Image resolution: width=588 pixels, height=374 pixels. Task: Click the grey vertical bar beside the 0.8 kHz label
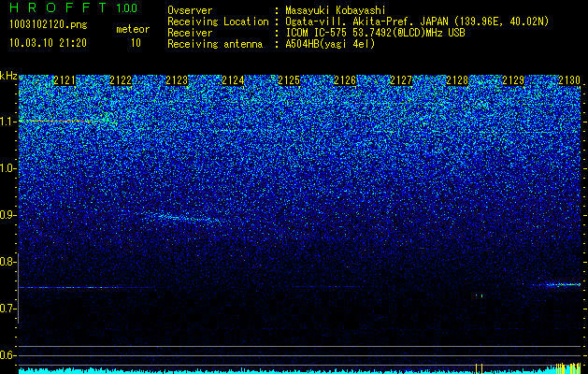[19, 288]
